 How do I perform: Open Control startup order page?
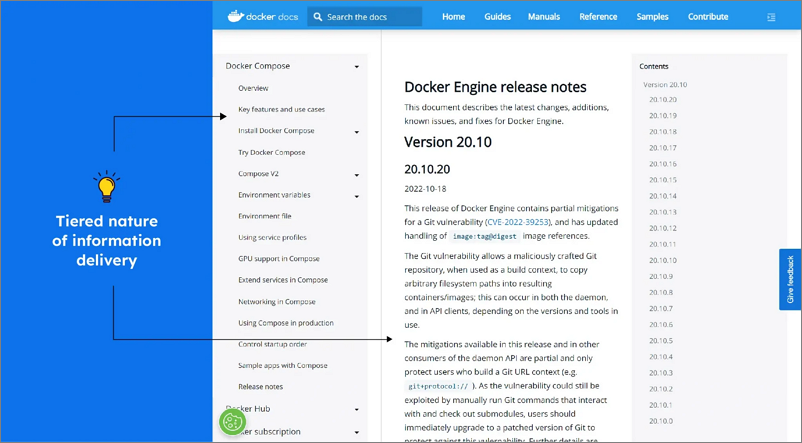click(x=272, y=344)
